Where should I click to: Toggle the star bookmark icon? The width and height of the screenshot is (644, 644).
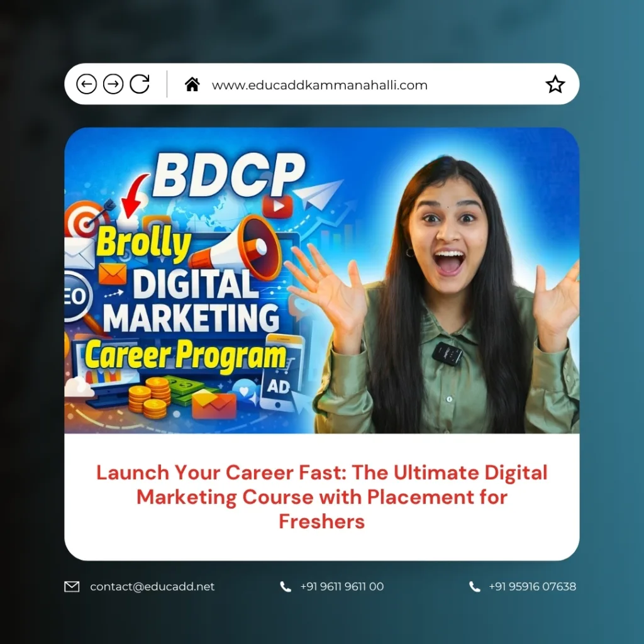pos(555,83)
